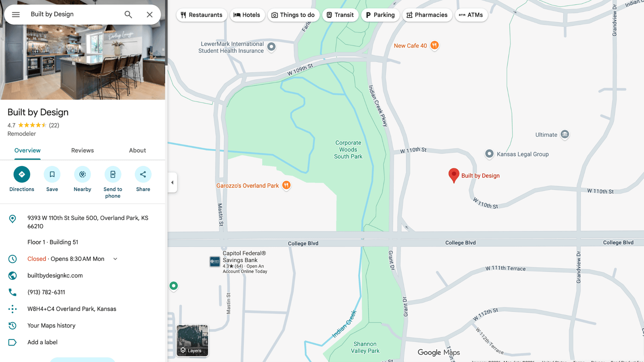Viewport: 644px width, 362px height.
Task: Click the Ultimate place marker icon
Action: click(565, 134)
